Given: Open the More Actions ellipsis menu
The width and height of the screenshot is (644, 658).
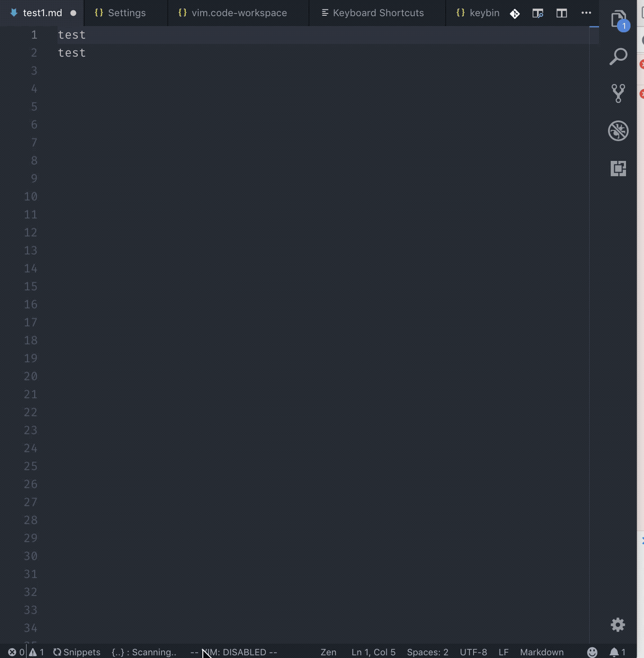Looking at the screenshot, I should tap(587, 13).
